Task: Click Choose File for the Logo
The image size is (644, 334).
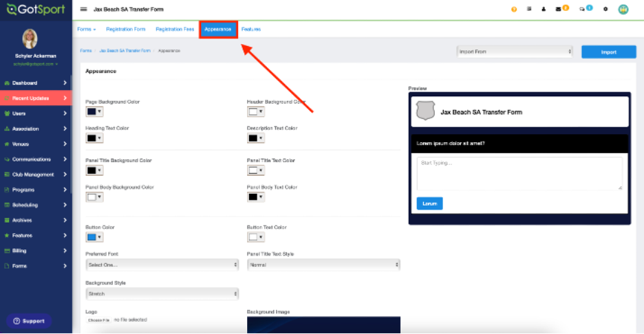Action: coord(98,320)
